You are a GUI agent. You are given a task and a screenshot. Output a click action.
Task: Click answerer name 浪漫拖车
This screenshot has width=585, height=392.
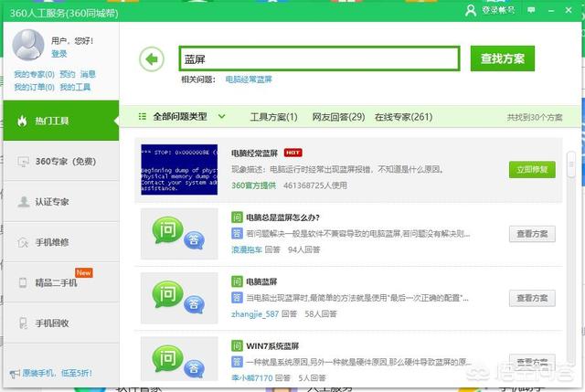pyautogui.click(x=247, y=249)
